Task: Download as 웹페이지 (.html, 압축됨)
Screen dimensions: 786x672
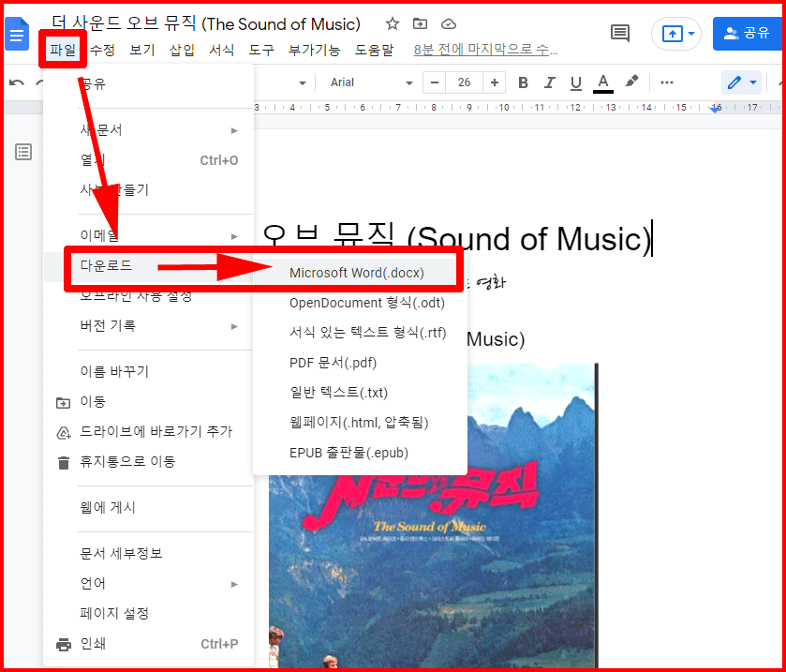Action: pyautogui.click(x=360, y=423)
